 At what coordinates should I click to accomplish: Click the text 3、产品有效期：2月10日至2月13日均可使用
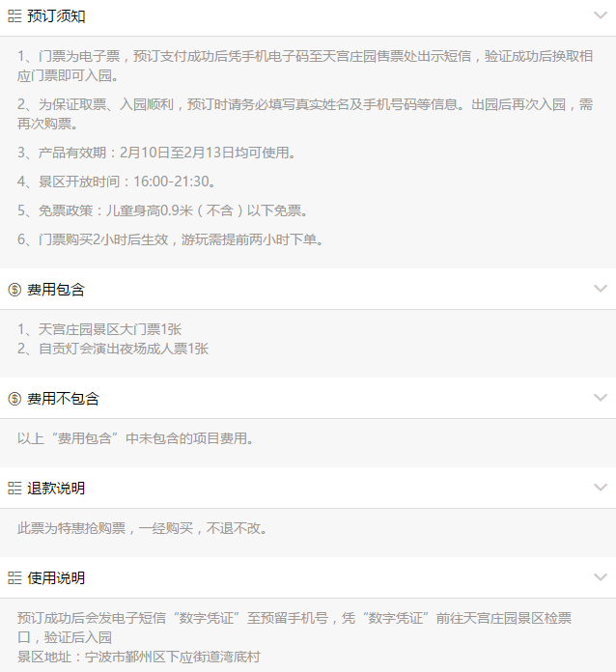click(x=156, y=153)
